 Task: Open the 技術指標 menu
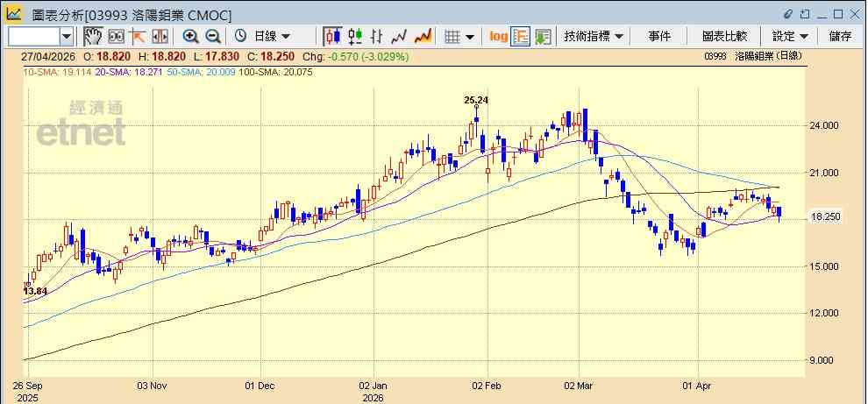(x=594, y=37)
